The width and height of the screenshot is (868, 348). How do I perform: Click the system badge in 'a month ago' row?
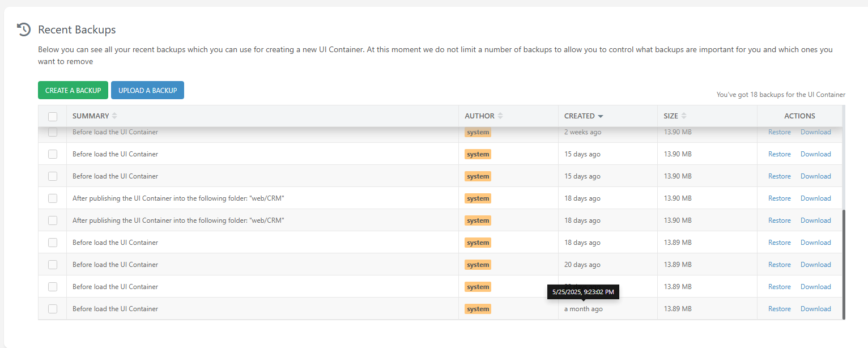478,309
